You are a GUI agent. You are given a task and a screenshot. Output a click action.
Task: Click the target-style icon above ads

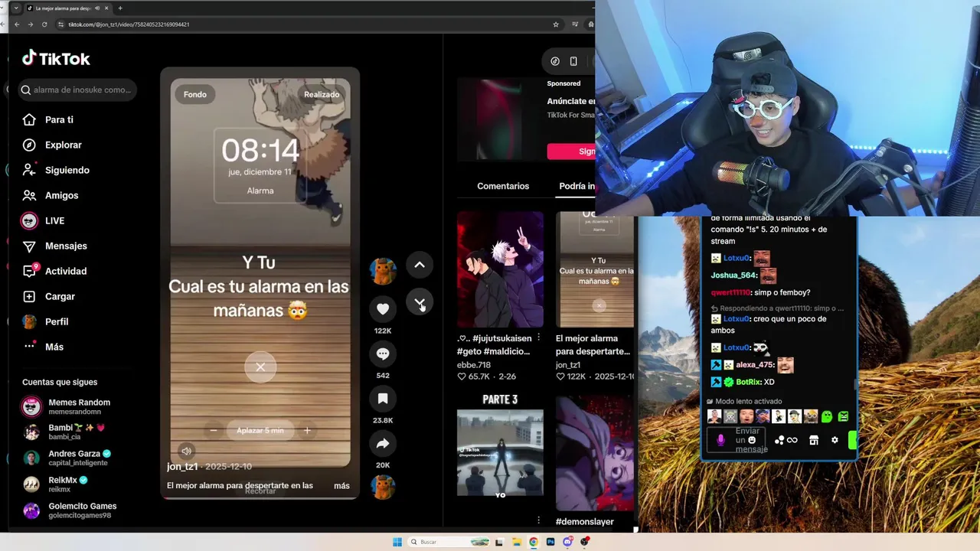(x=555, y=61)
